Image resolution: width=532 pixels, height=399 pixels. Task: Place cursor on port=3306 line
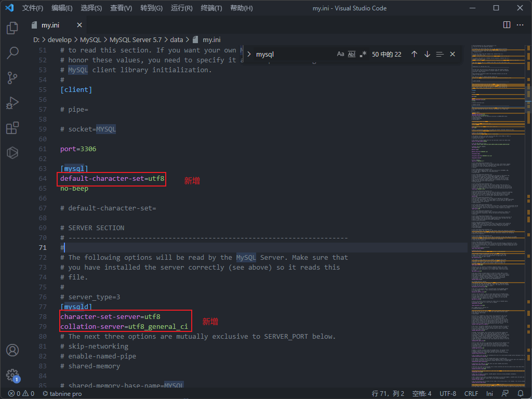(78, 149)
